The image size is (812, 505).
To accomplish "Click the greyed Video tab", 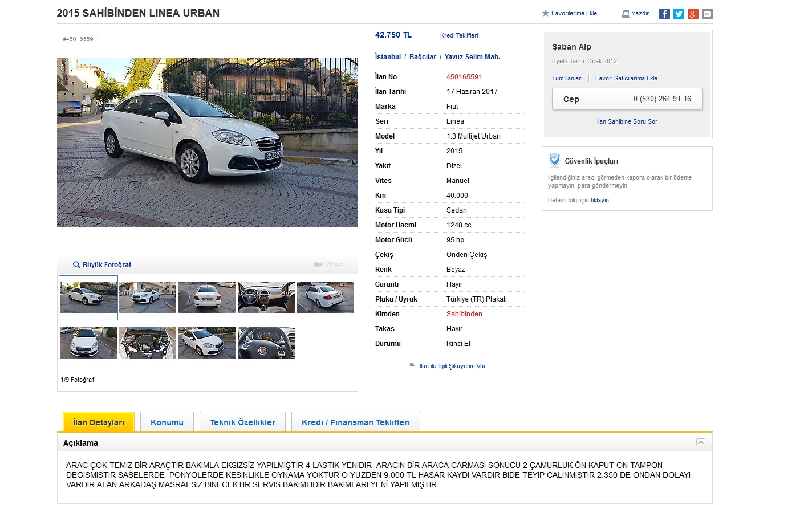I will [x=329, y=265].
